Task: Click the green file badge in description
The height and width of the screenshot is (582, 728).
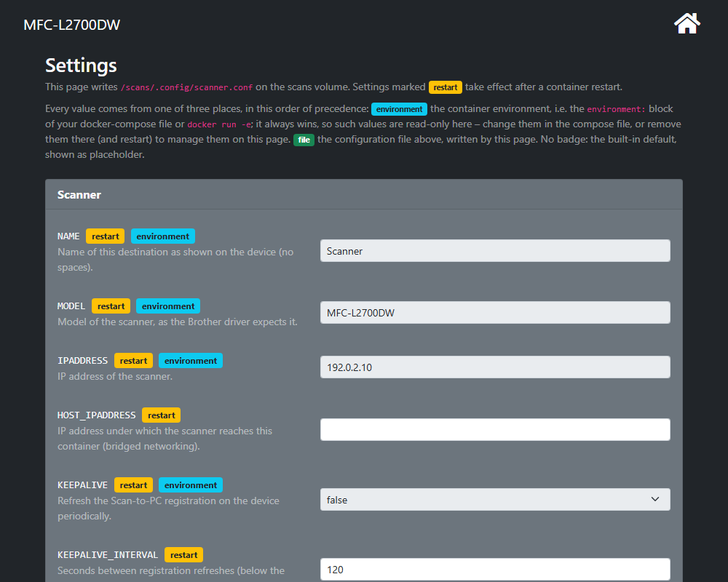Action: coord(304,140)
